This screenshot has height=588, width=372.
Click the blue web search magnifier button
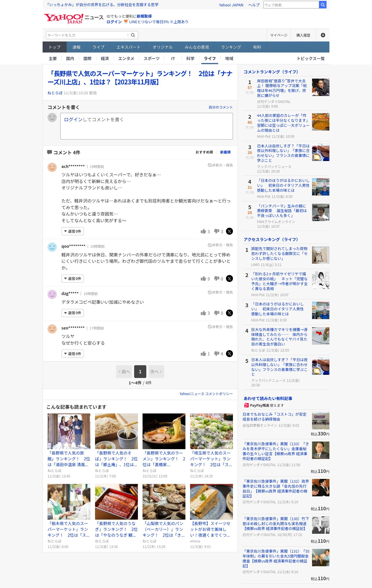tap(323, 5)
